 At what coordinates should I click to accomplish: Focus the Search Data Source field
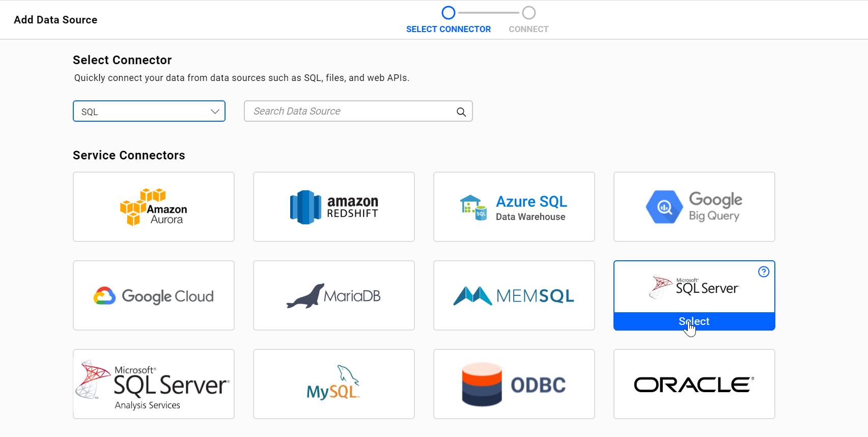(358, 111)
